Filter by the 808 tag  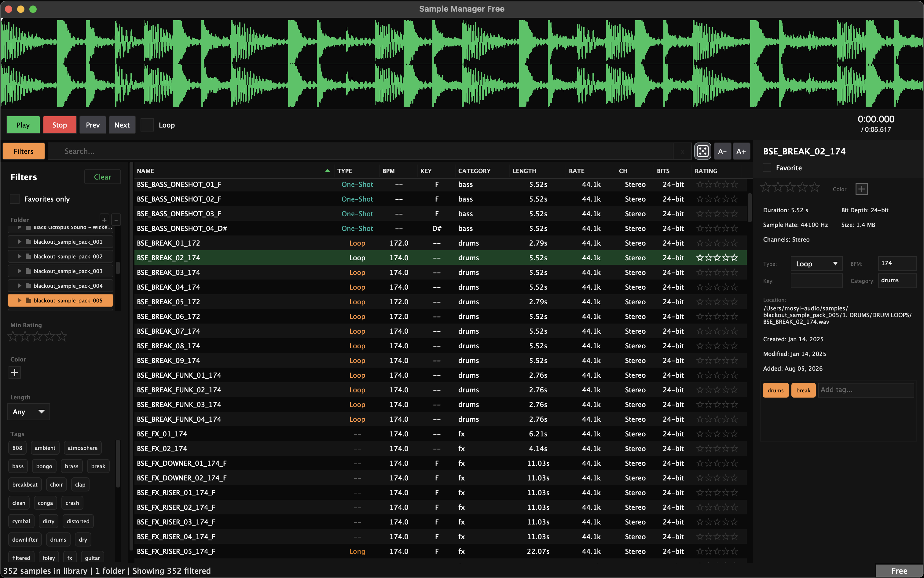pos(17,448)
